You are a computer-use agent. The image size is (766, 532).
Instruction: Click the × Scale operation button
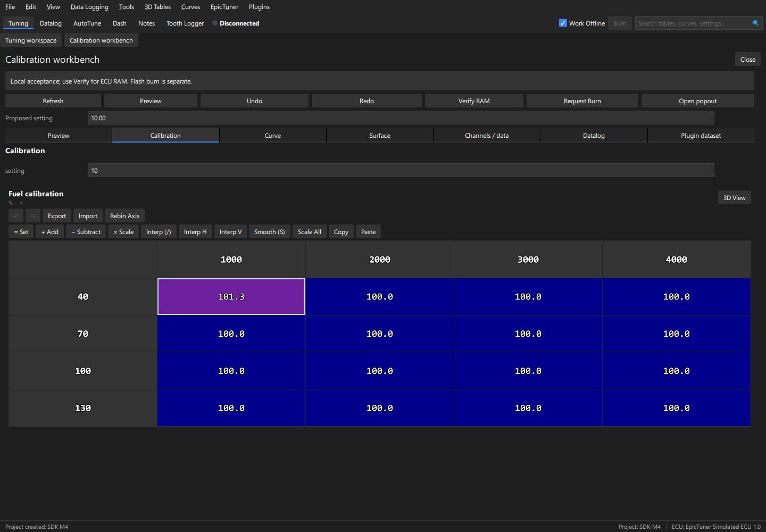tap(123, 232)
